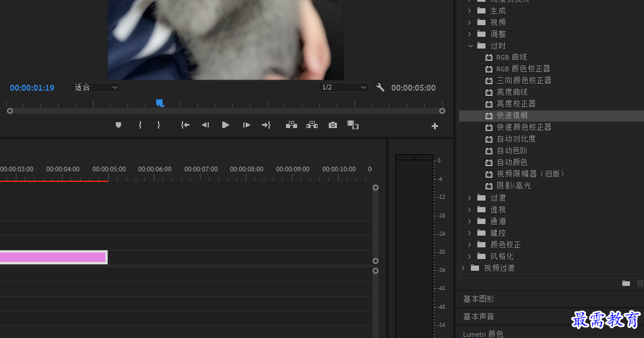Mark Out point button
This screenshot has width=644, height=338.
coord(159,125)
